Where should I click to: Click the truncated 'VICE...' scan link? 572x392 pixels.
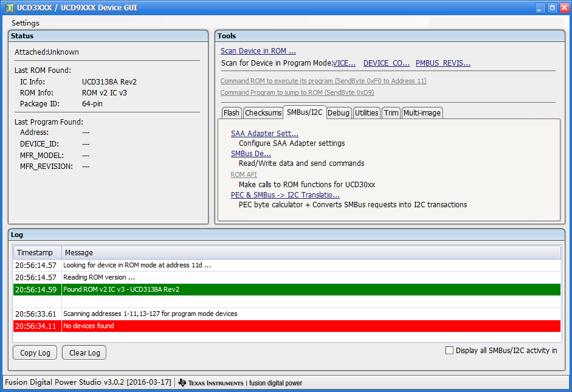[x=345, y=63]
